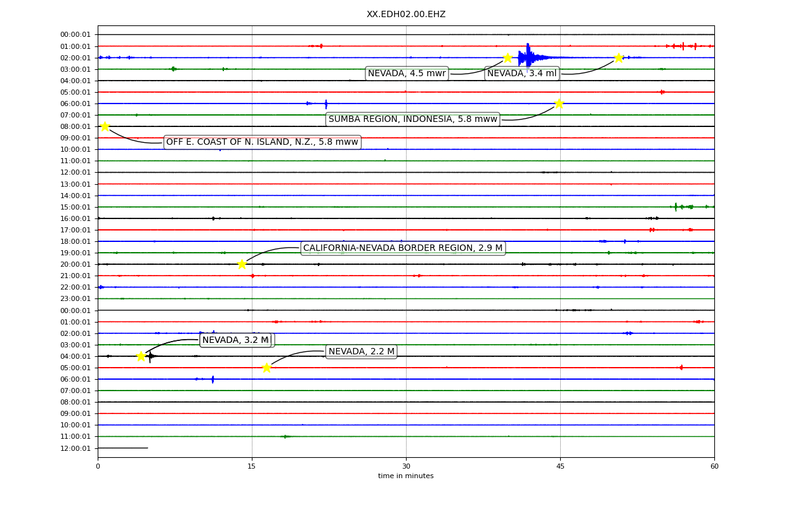Click the XX.EDH02.00.EHZ plot title

click(x=406, y=15)
